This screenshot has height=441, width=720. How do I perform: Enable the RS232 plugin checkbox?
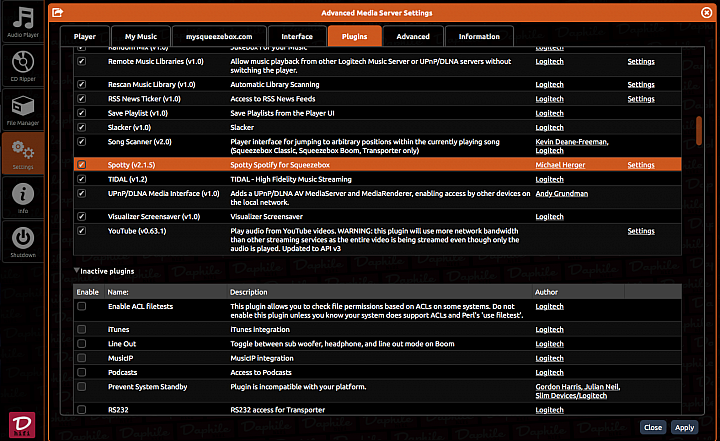tap(82, 409)
